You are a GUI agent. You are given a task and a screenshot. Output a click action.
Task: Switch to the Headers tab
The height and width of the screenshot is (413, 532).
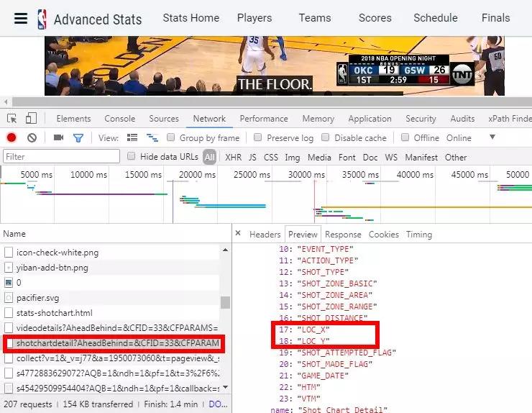point(265,235)
